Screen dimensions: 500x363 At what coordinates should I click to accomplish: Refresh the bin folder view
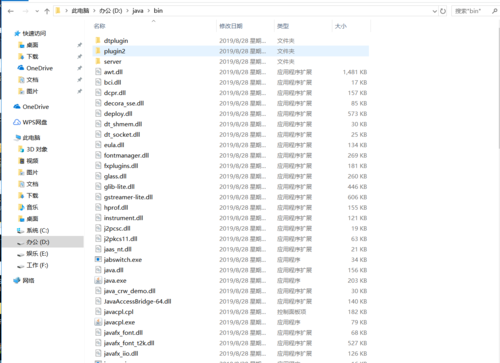coord(443,11)
